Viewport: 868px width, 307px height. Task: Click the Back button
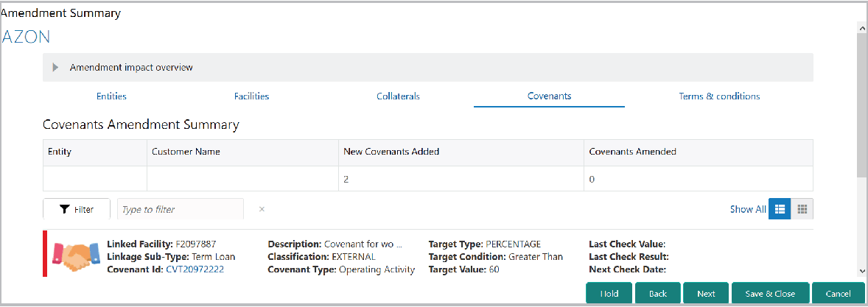coord(657,294)
